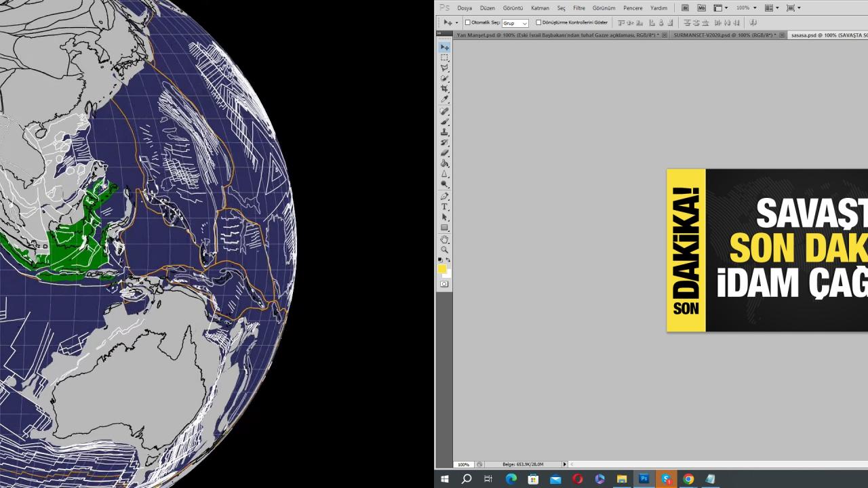Click the white background color swatch
This screenshot has height=488, width=868.
[448, 274]
